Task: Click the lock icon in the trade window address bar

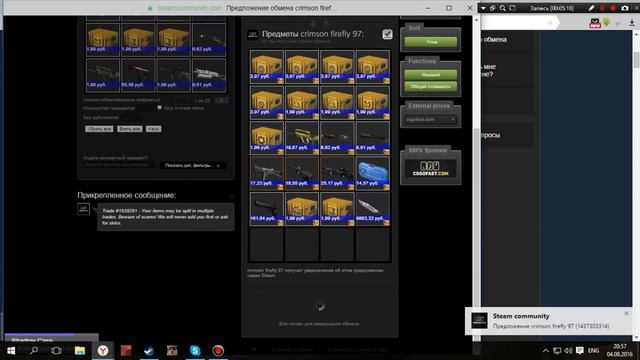Action: click(x=150, y=8)
